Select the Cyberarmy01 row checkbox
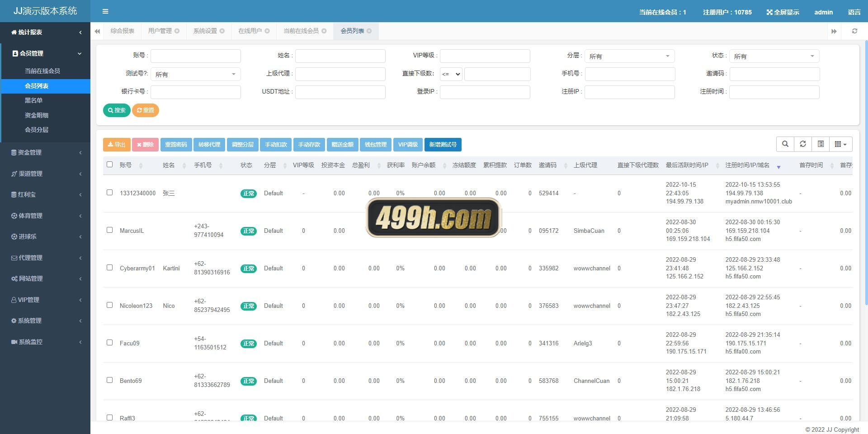The height and width of the screenshot is (434, 868). click(109, 268)
